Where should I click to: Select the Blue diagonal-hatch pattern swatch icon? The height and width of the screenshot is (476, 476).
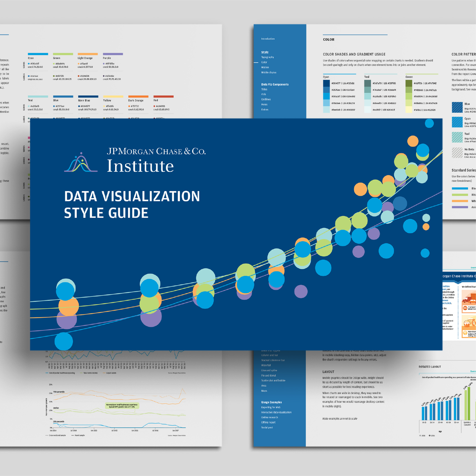click(457, 108)
